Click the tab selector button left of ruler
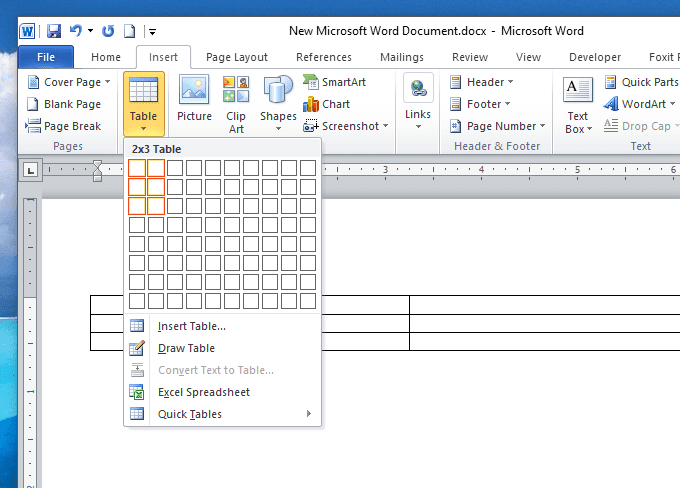The image size is (680, 488). click(x=30, y=170)
